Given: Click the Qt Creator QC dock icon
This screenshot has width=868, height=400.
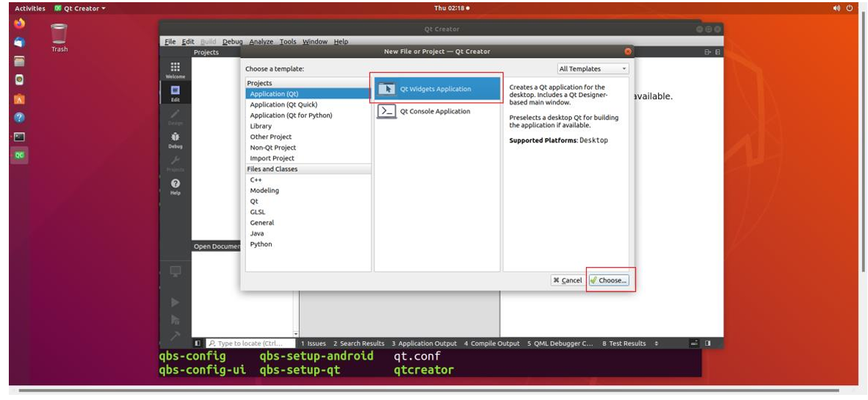Looking at the screenshot, I should tap(19, 156).
